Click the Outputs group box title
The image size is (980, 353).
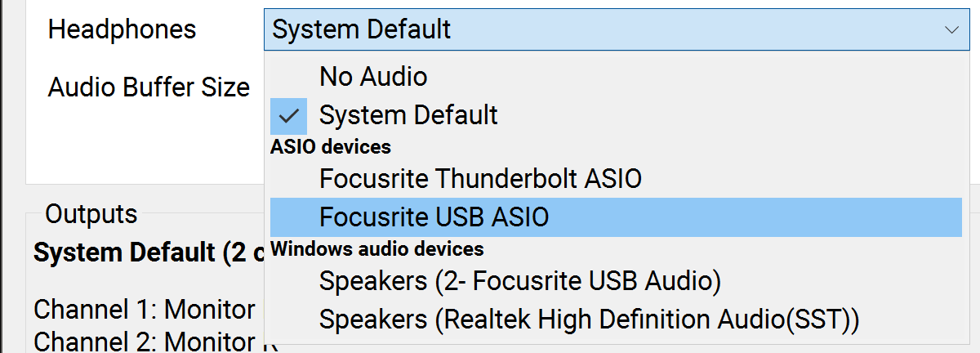pyautogui.click(x=91, y=215)
